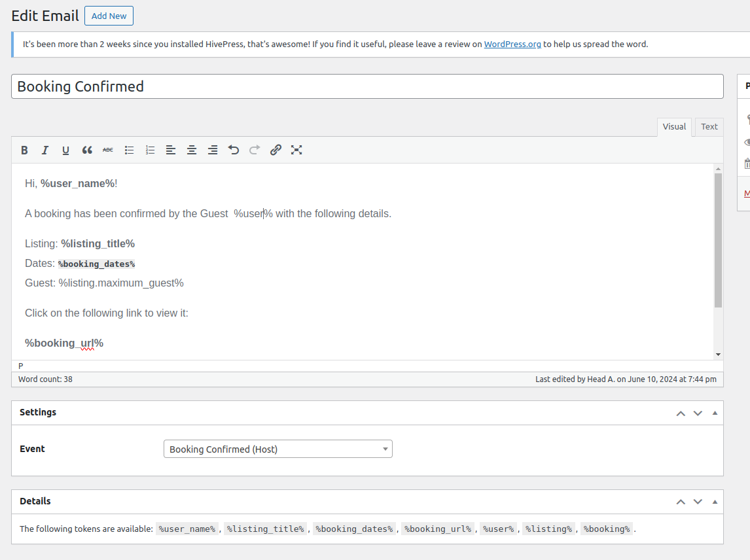Click the %user% token in Details
The height and width of the screenshot is (560, 750).
[x=499, y=529]
